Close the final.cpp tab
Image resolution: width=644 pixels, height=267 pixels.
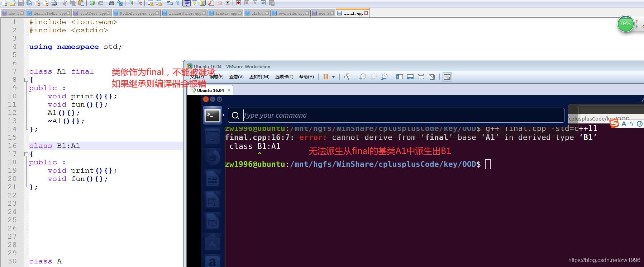point(366,13)
